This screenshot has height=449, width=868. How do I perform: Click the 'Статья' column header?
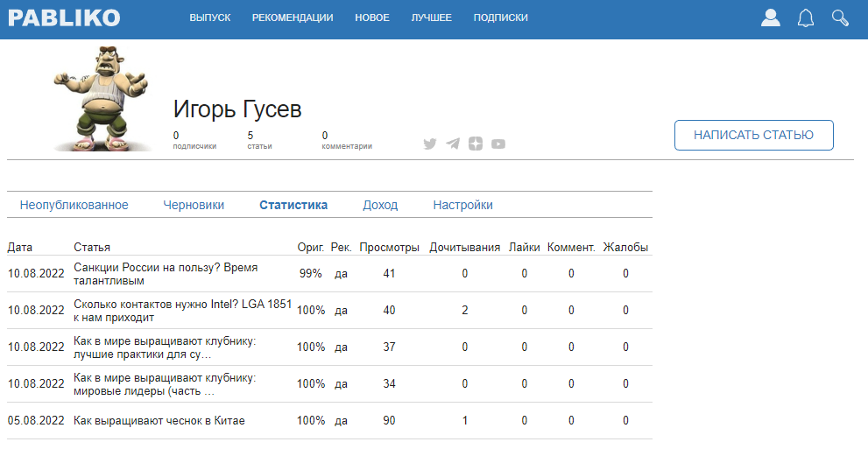(x=92, y=247)
